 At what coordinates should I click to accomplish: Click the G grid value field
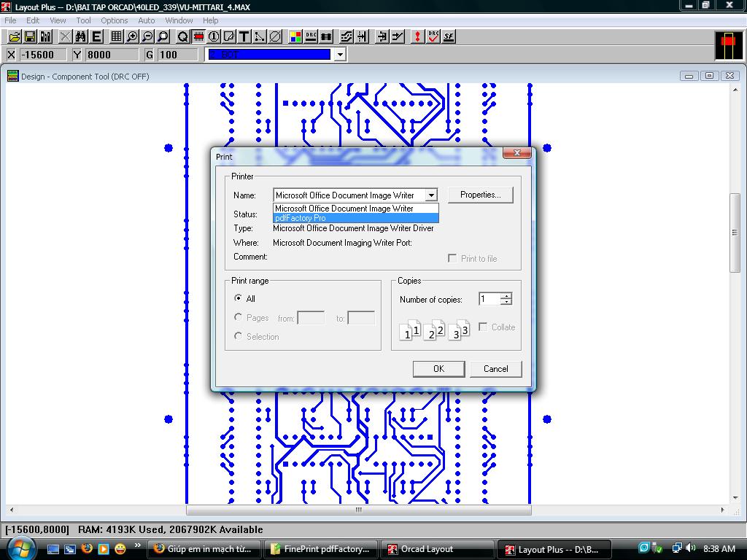point(177,55)
